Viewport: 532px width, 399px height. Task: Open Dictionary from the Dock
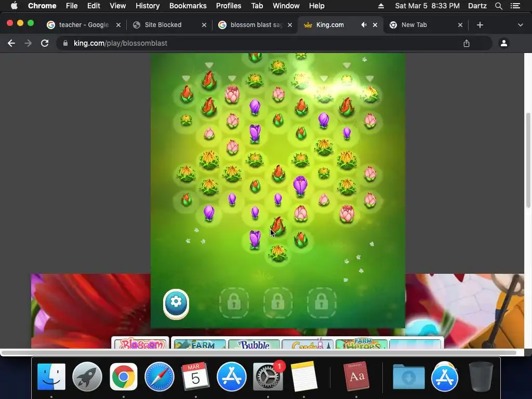tap(356, 377)
